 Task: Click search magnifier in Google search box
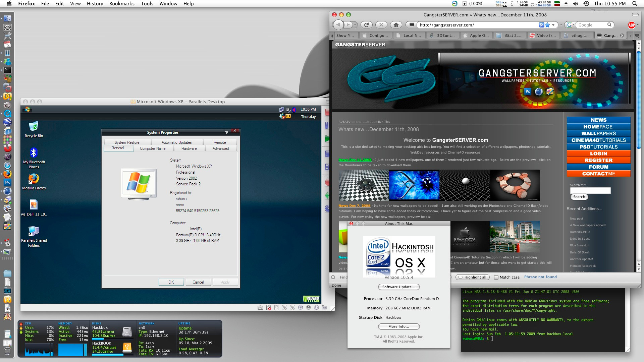click(609, 25)
